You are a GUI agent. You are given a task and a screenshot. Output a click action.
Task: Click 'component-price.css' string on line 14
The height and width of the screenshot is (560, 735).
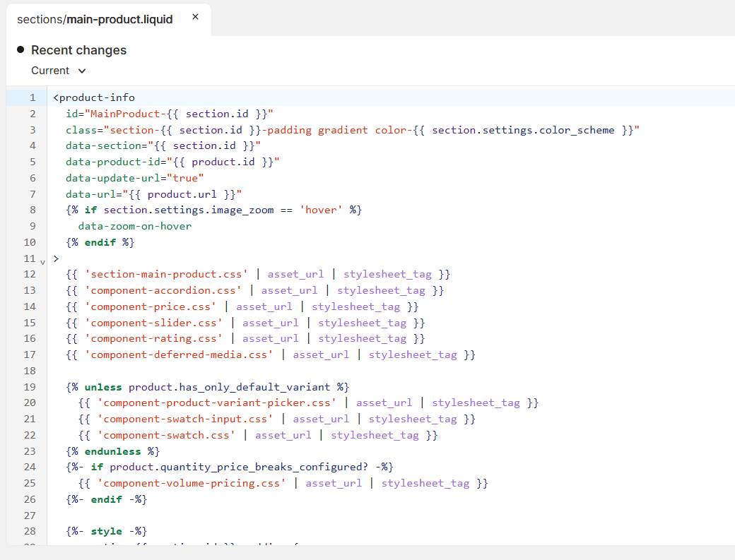[x=151, y=306]
